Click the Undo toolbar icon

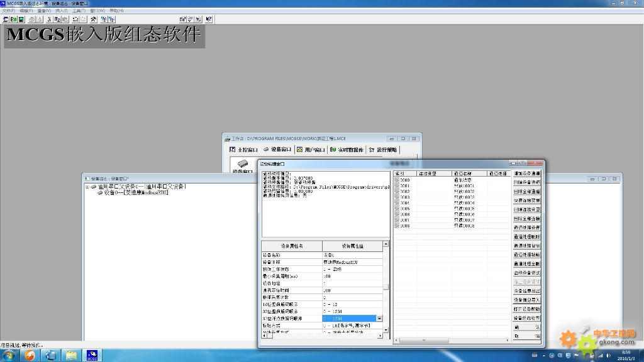click(75, 19)
